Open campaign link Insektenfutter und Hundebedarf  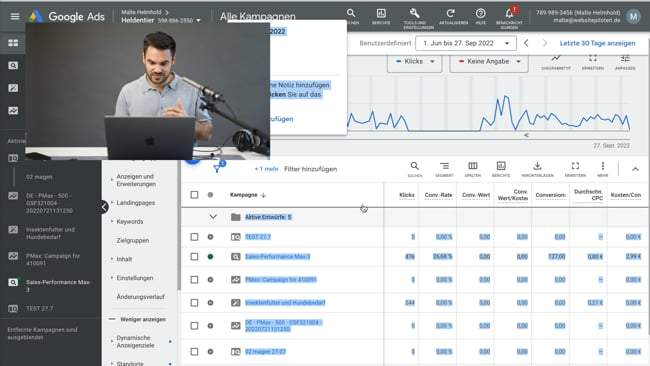(x=285, y=303)
